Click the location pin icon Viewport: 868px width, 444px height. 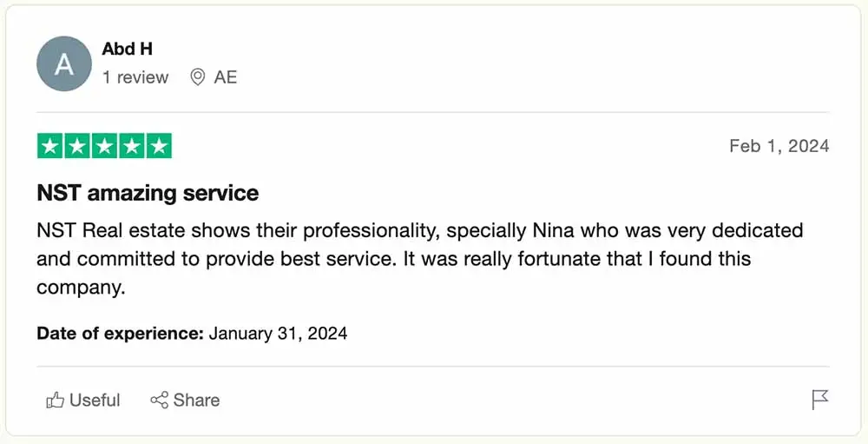tap(198, 77)
